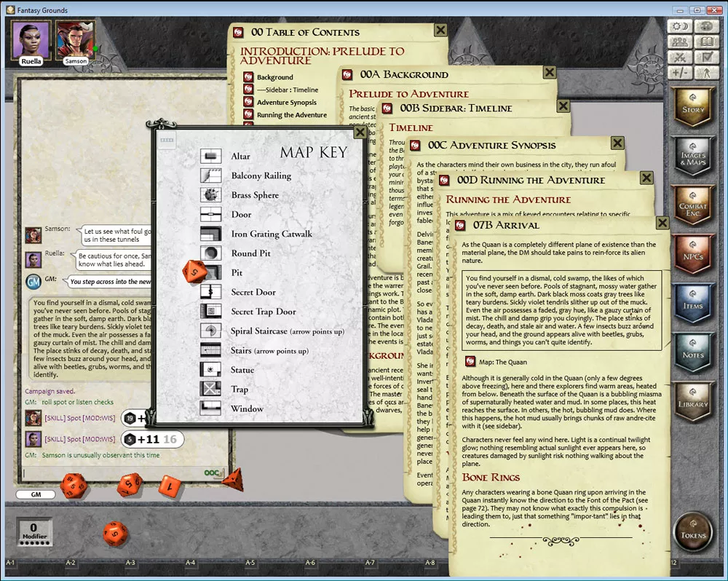Close the 07B Arrival window

pos(662,224)
